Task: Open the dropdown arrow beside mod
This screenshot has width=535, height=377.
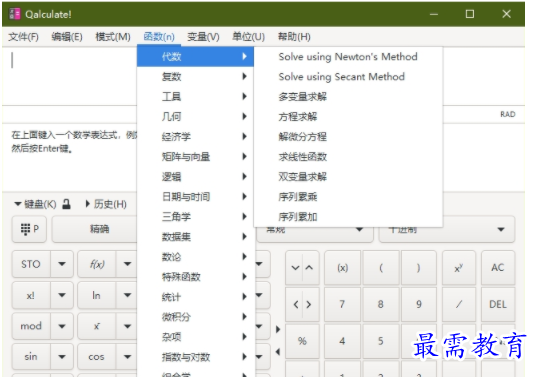Action: (x=62, y=326)
